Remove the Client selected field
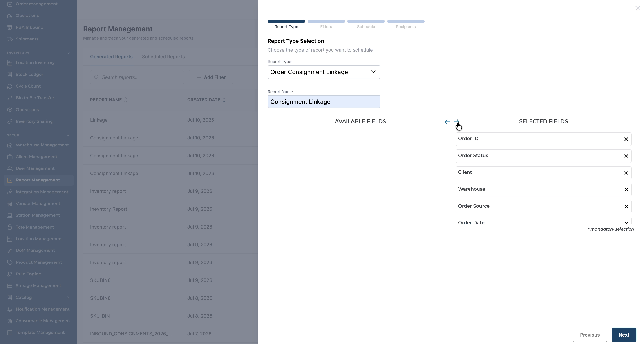 click(x=626, y=173)
